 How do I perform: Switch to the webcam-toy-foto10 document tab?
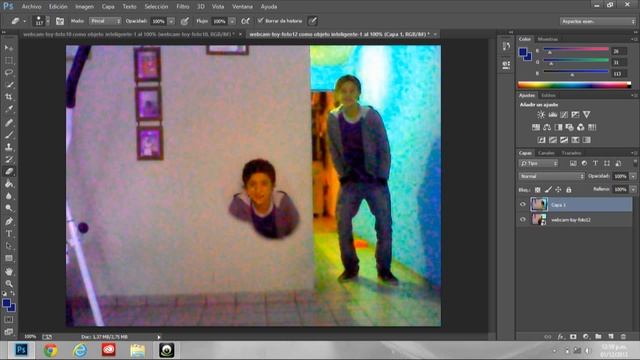click(129, 35)
